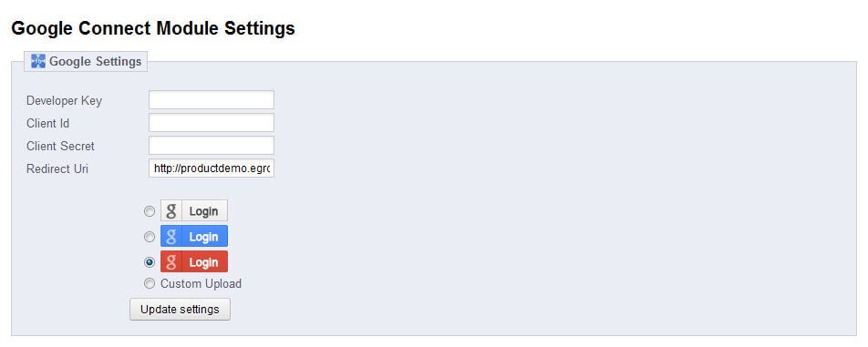Click the red Google 'g' logo icon
This screenshot has width=868, height=347.
[x=171, y=262]
